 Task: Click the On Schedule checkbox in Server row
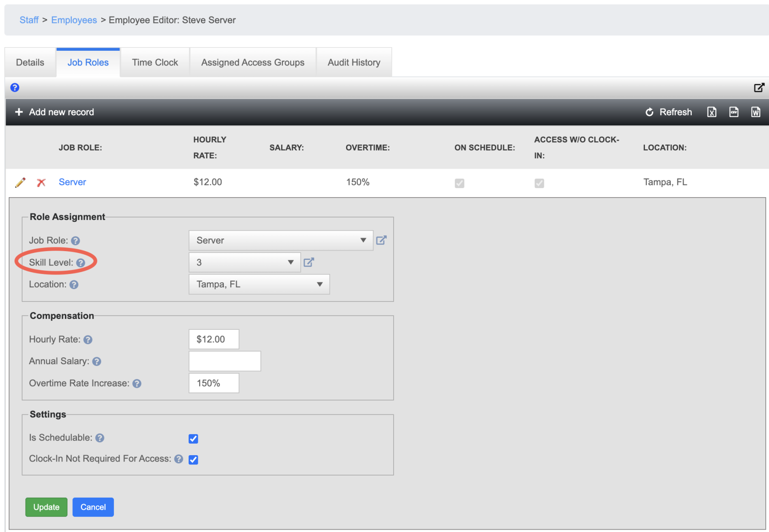[459, 183]
